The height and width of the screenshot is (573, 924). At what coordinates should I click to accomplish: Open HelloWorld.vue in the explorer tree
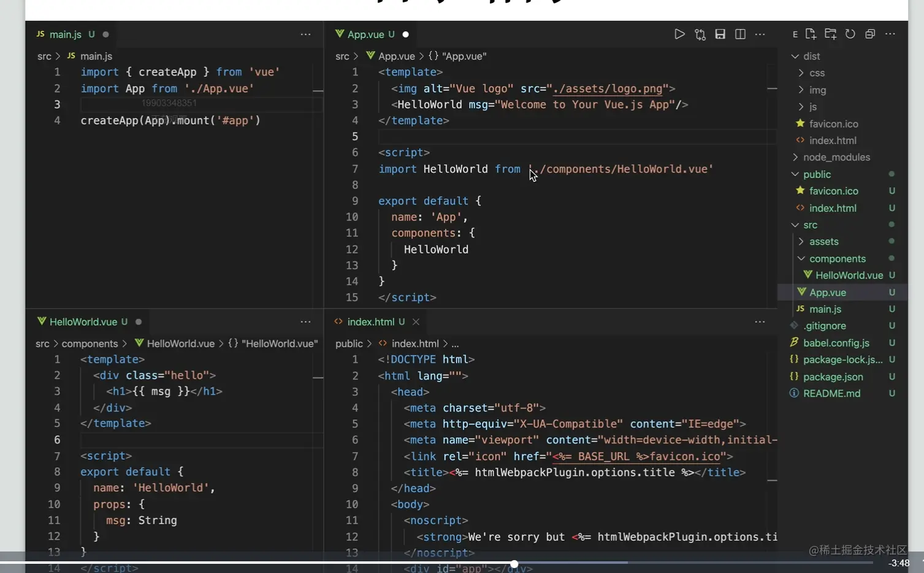tap(849, 275)
